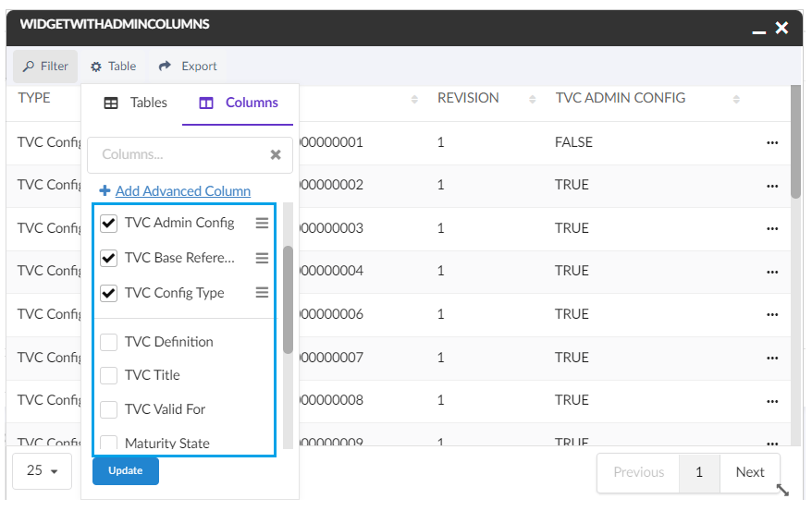
Task: Enable the TVC Definition column checkbox
Action: click(109, 342)
